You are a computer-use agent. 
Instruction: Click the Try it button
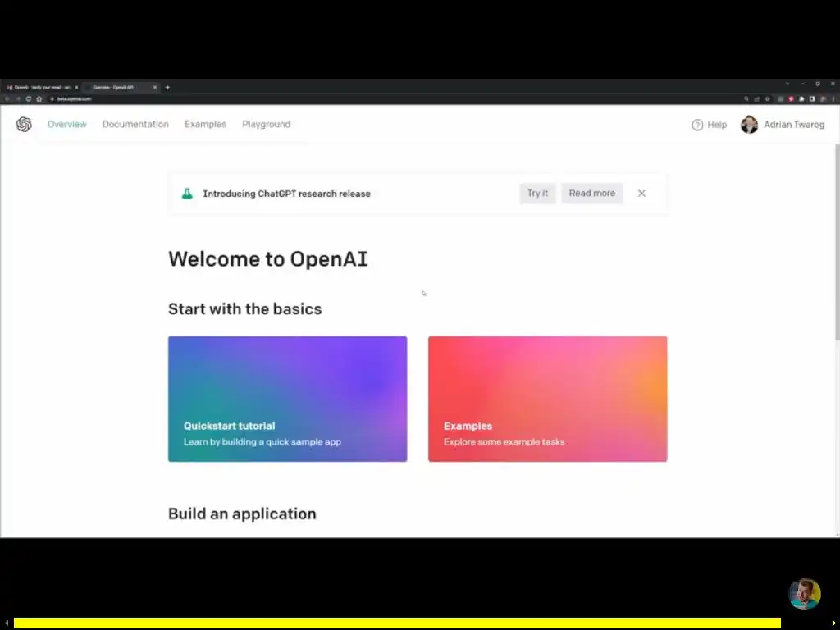537,194
